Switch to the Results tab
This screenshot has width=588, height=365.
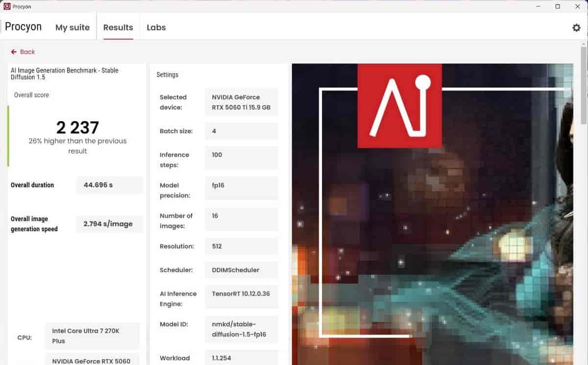118,27
